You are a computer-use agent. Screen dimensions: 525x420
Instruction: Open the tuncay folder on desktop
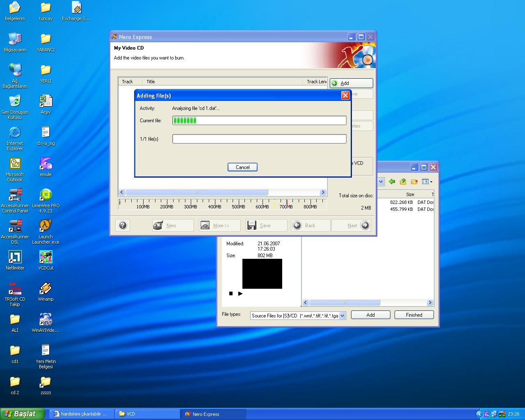(46, 11)
